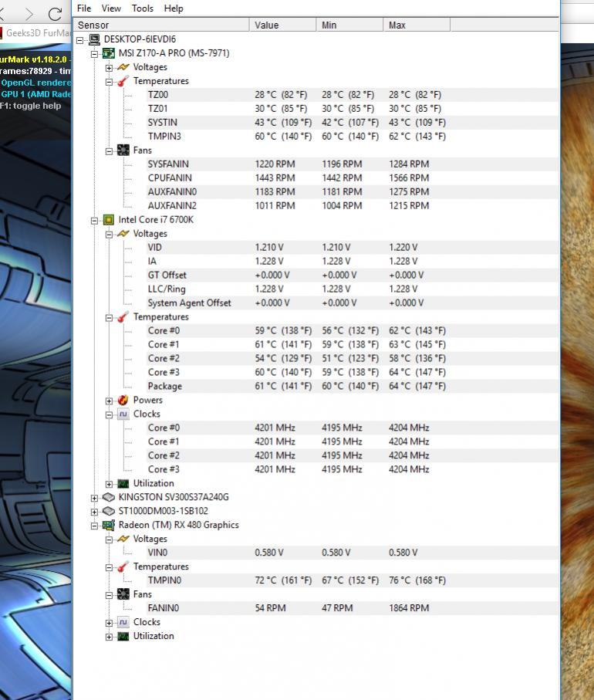This screenshot has width=594, height=700.
Task: Click the CPU Utilization graph icon
Action: [123, 483]
